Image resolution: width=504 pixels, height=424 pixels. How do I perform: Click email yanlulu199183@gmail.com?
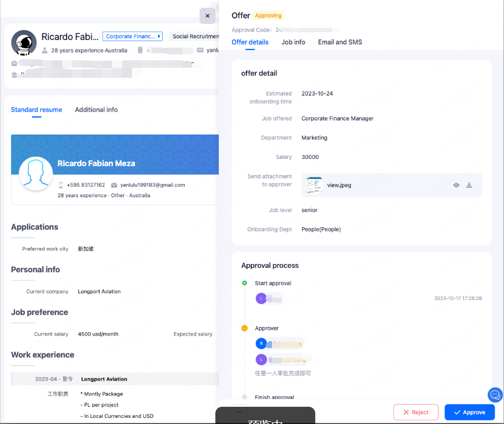[x=152, y=185]
